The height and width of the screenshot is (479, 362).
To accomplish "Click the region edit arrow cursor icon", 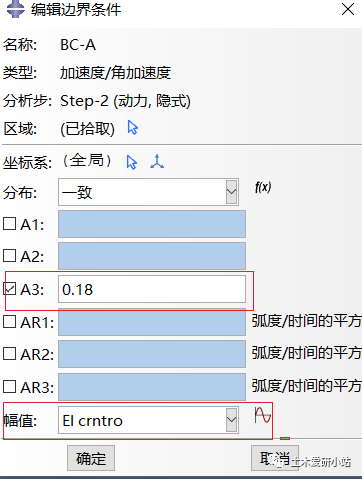I will tap(133, 128).
